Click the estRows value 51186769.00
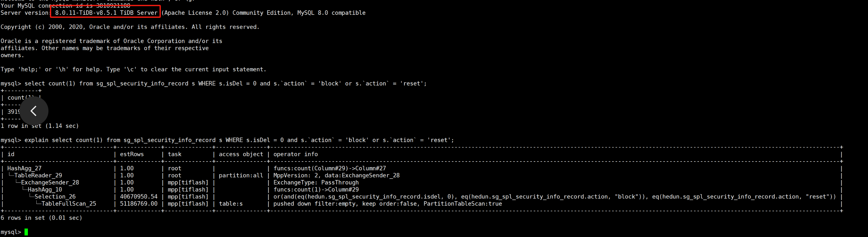Viewport: 868px width, 237px height. click(139, 204)
